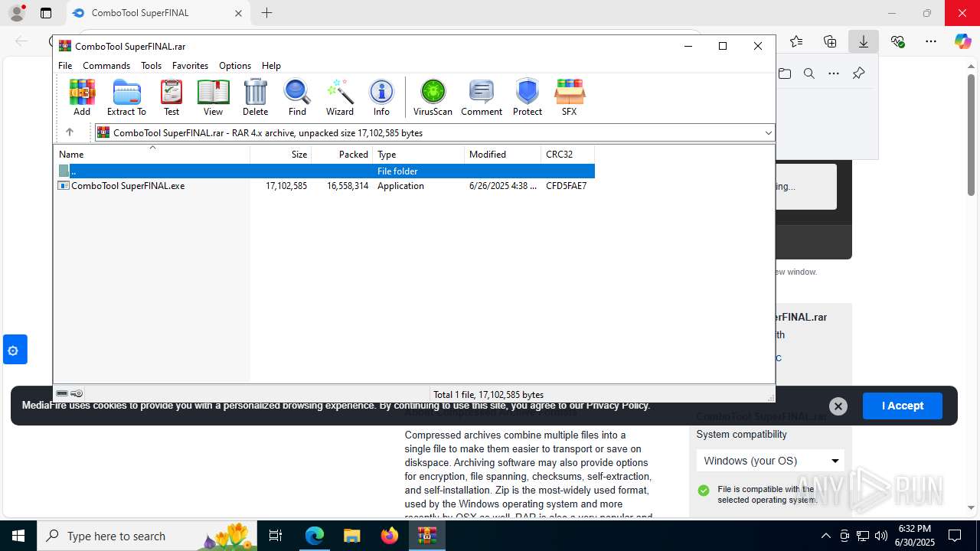Open Edge Settings and more menu

pos(931,41)
